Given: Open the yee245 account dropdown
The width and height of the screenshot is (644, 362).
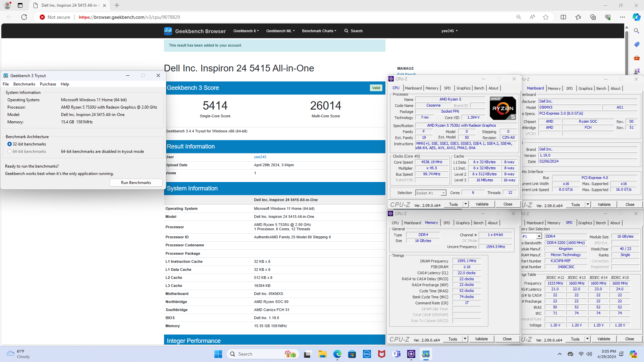Looking at the screenshot, I should coord(449,31).
